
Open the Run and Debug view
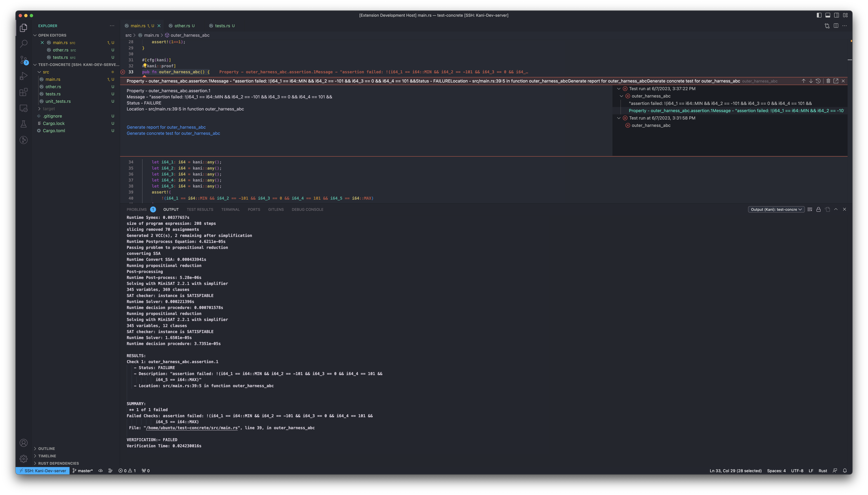click(24, 76)
